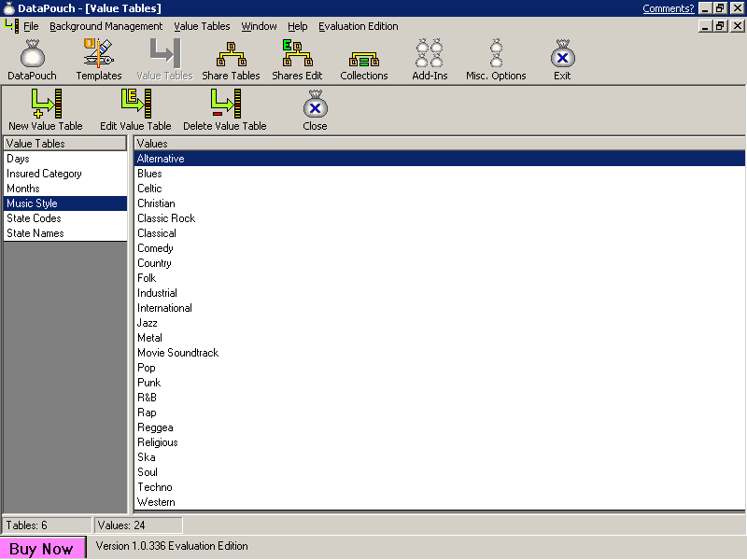Screen dimensions: 747x560
Task: Open the DataPouch toolbar icon
Action: (32, 60)
